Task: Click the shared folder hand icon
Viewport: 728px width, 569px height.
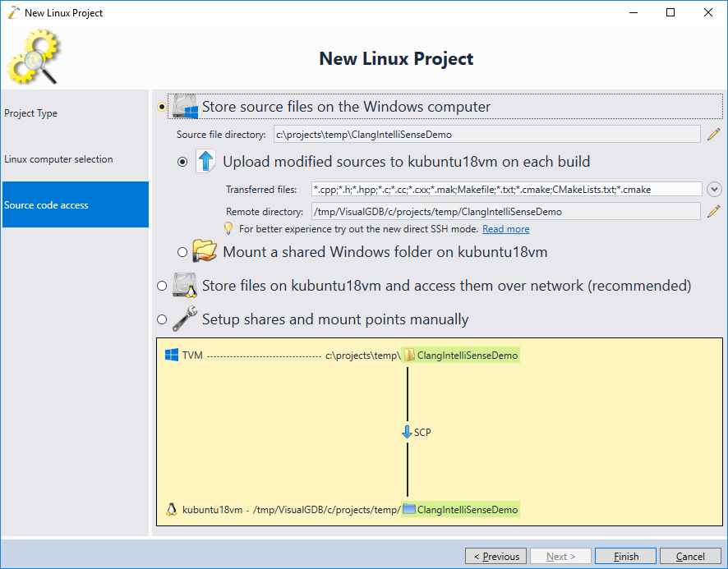Action: 205,250
